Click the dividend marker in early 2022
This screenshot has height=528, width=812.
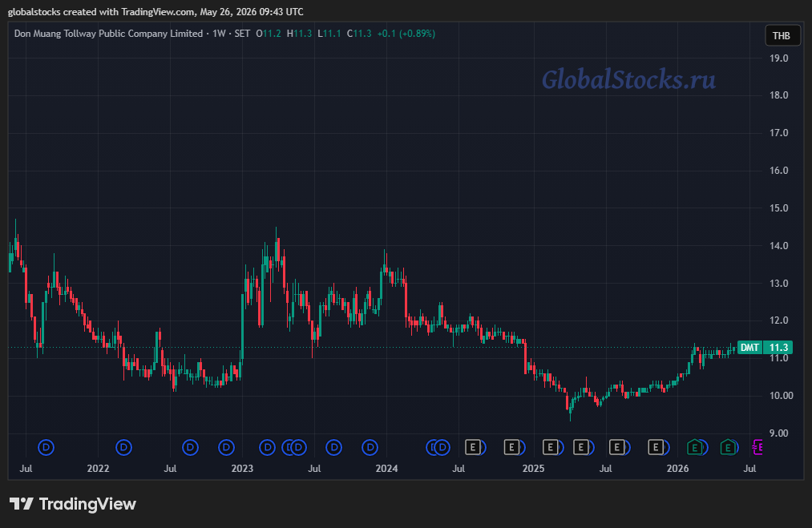point(123,447)
